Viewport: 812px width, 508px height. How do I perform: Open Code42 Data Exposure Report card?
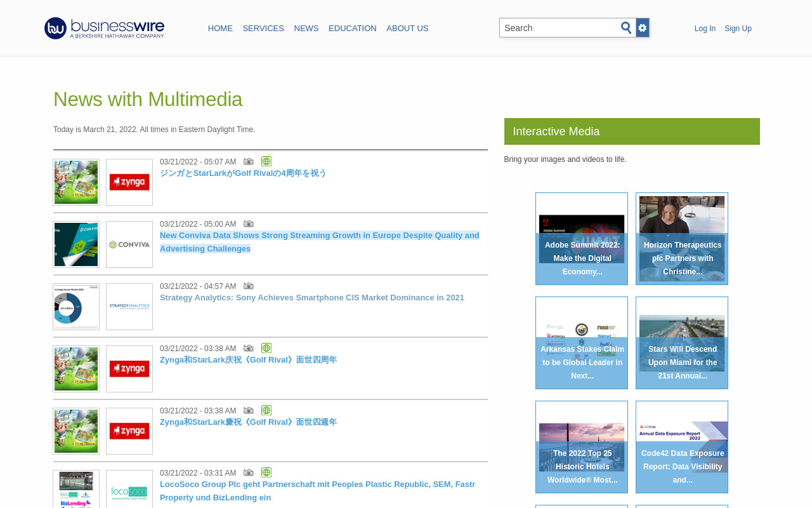coord(682,447)
